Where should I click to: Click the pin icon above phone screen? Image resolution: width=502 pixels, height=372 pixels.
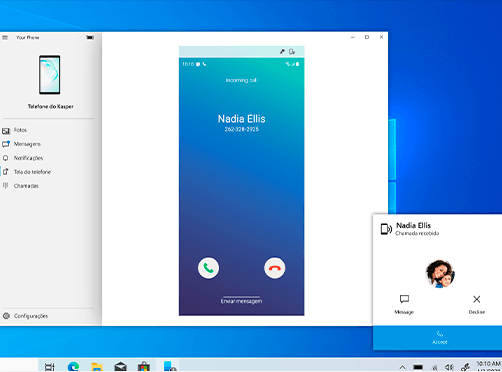[x=282, y=51]
